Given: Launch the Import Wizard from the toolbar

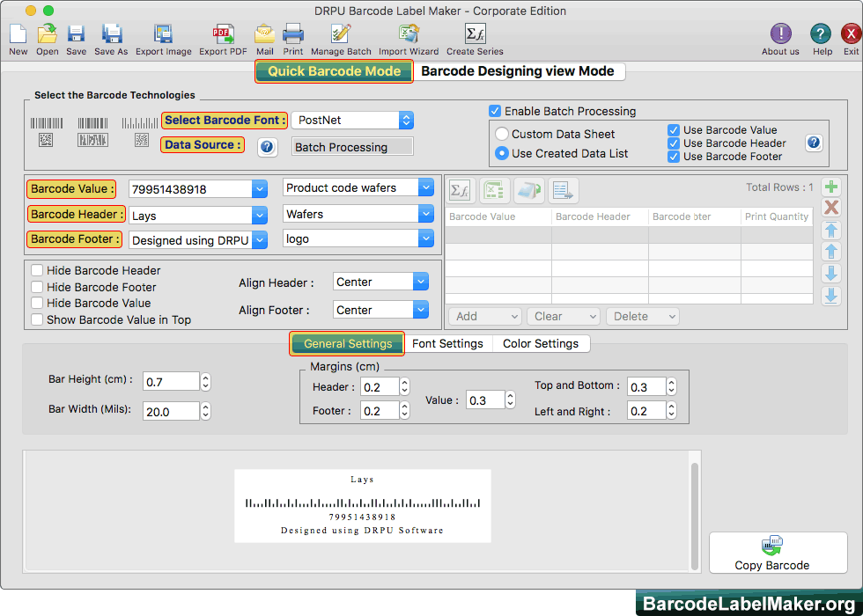Looking at the screenshot, I should click(409, 34).
